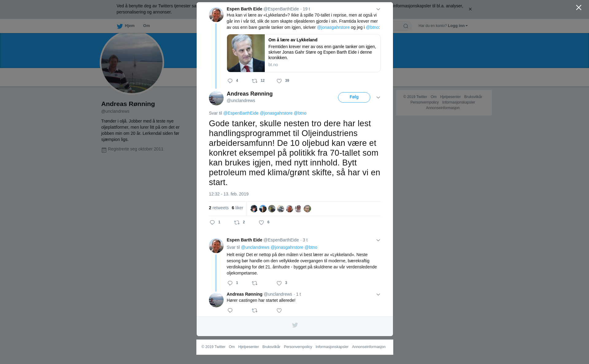Retweet Andreas Rønning's main tweet

click(237, 222)
